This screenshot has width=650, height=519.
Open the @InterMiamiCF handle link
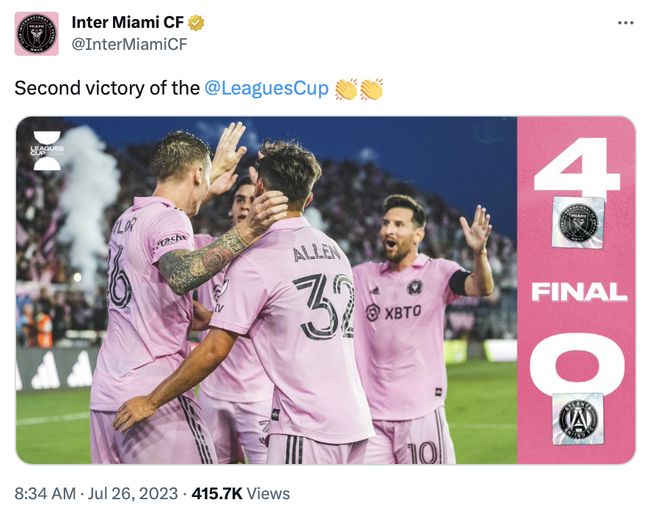(x=129, y=44)
